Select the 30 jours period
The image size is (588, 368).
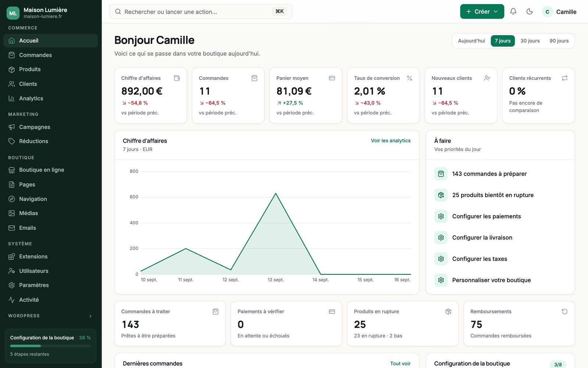[530, 41]
